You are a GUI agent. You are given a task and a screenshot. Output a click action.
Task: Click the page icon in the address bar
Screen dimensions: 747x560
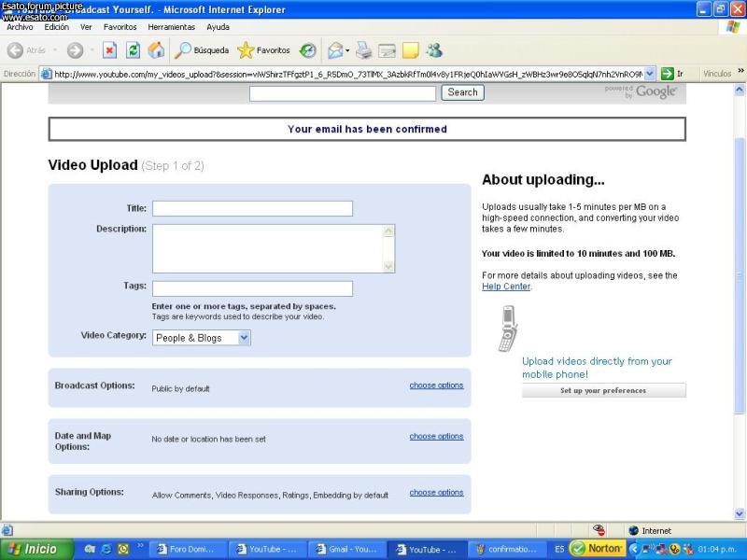pyautogui.click(x=46, y=74)
